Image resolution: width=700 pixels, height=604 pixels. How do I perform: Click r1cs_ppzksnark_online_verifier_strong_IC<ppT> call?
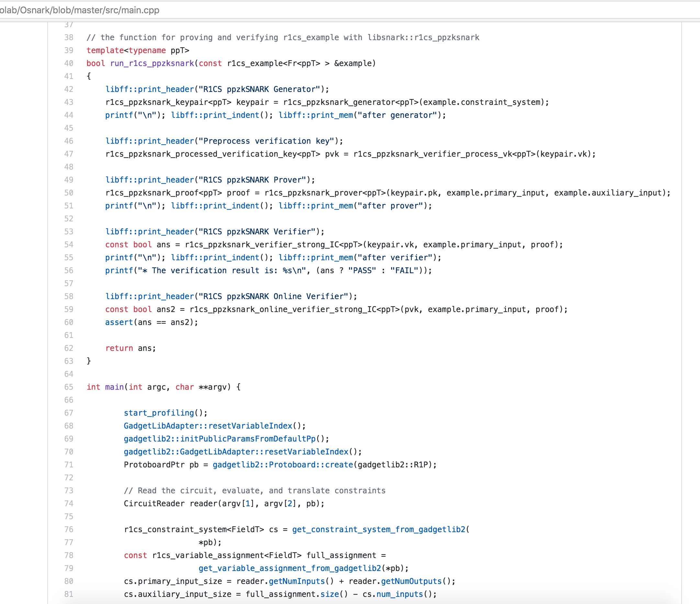pos(295,309)
